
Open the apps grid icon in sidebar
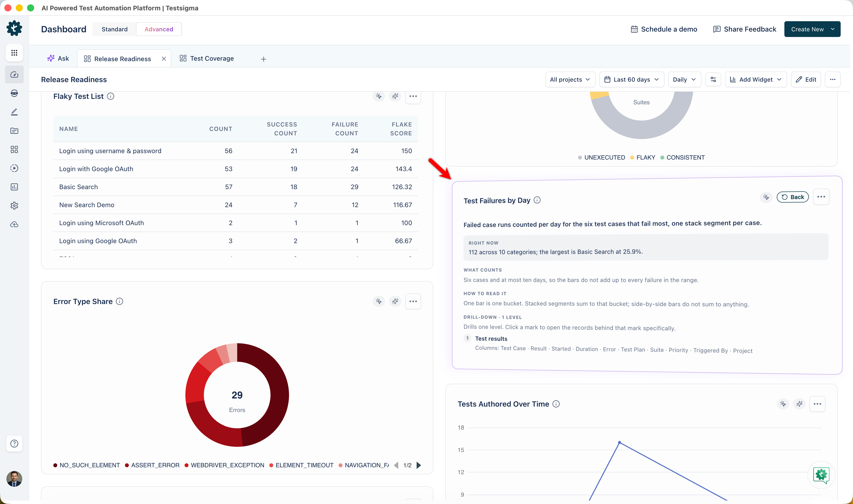(x=14, y=53)
